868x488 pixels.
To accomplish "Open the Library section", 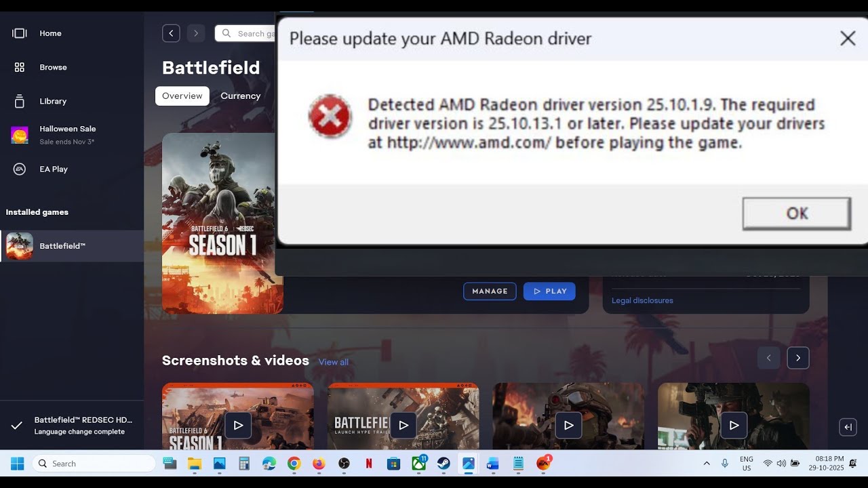I will [53, 101].
